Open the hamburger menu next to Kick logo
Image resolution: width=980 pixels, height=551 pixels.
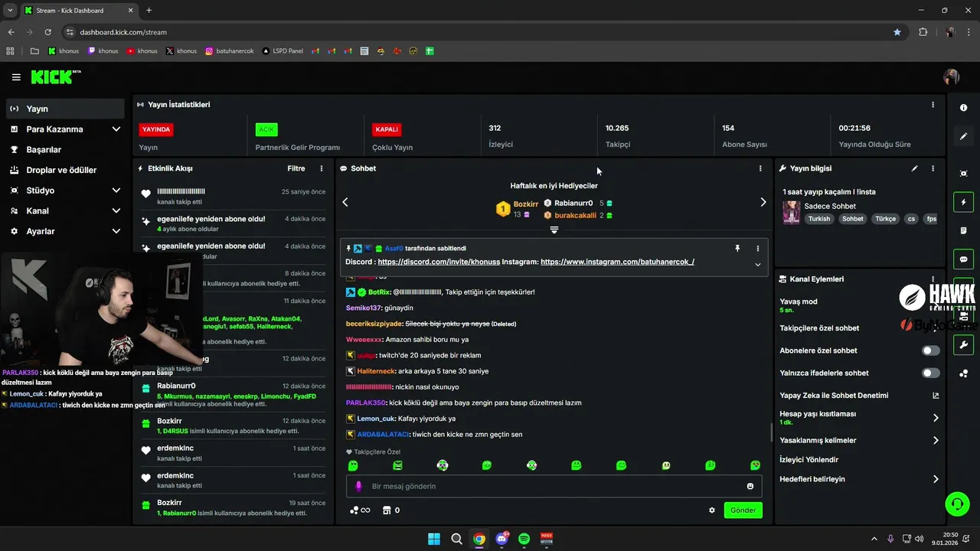coord(16,77)
